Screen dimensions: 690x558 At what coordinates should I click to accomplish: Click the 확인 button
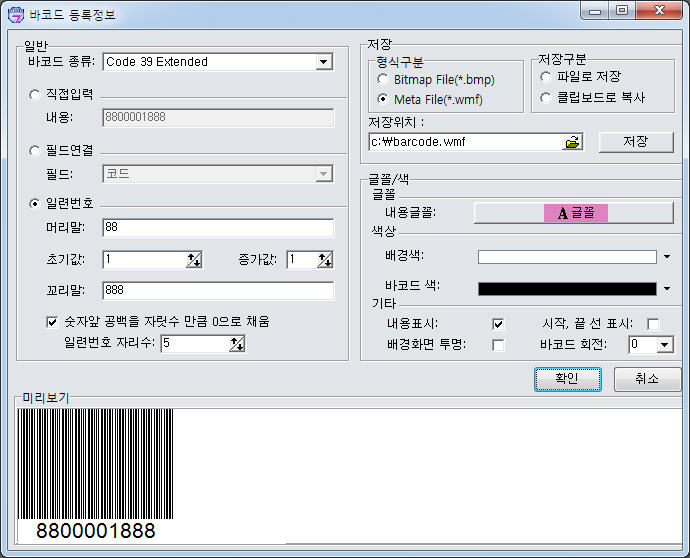coord(568,379)
